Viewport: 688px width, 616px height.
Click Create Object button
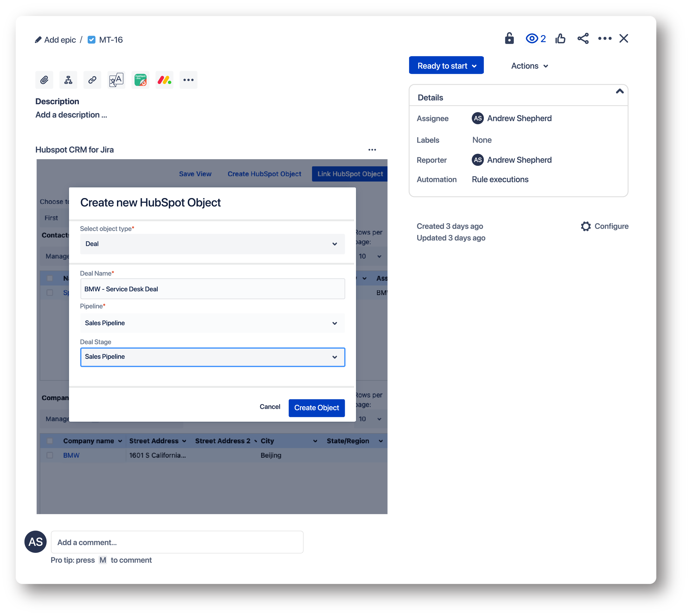coord(317,408)
